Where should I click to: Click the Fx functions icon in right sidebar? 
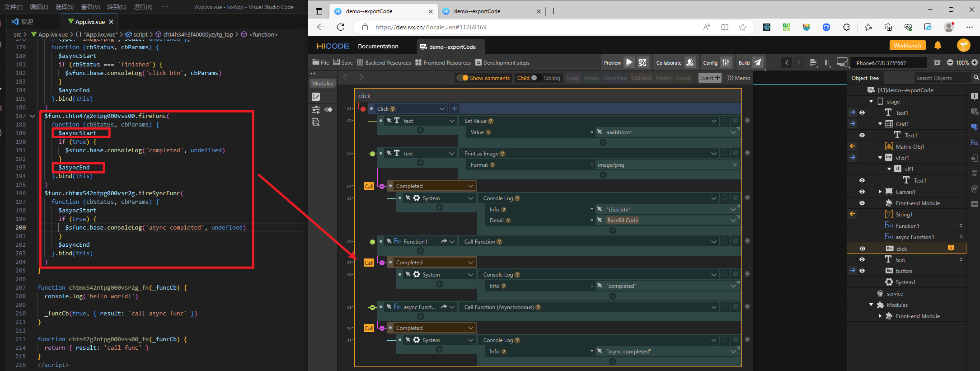tap(975, 143)
